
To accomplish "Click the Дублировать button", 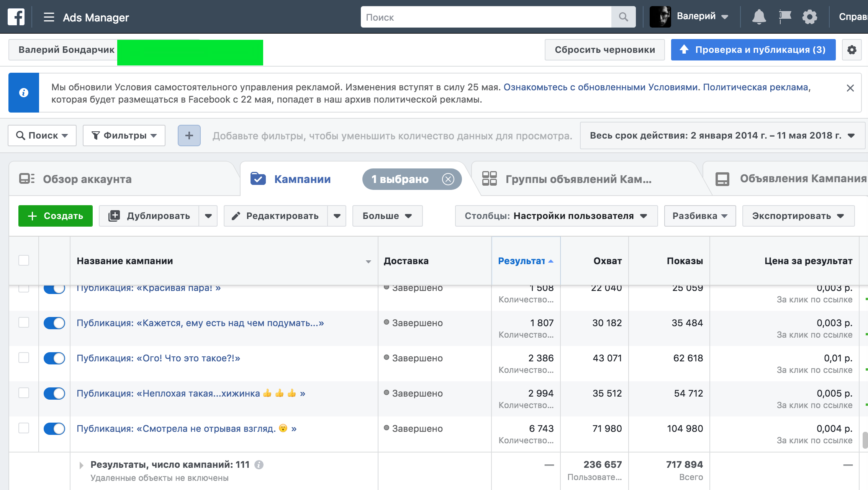I will (149, 216).
